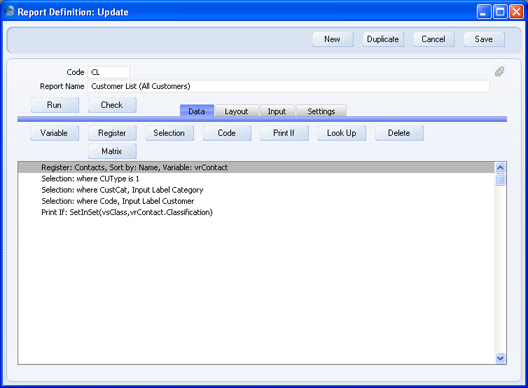528x388 pixels.
Task: Run the Customer List report
Action: (x=55, y=105)
